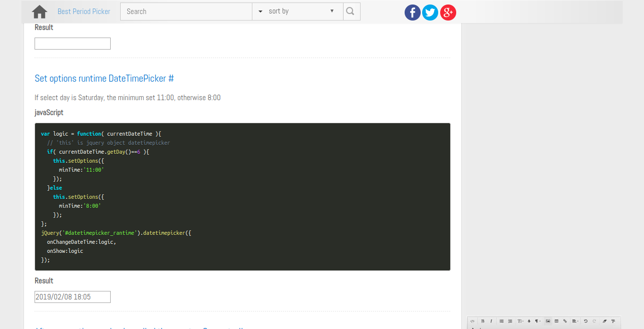This screenshot has height=329, width=644.
Task: Click code line minTime:'11:00'
Action: 81,170
